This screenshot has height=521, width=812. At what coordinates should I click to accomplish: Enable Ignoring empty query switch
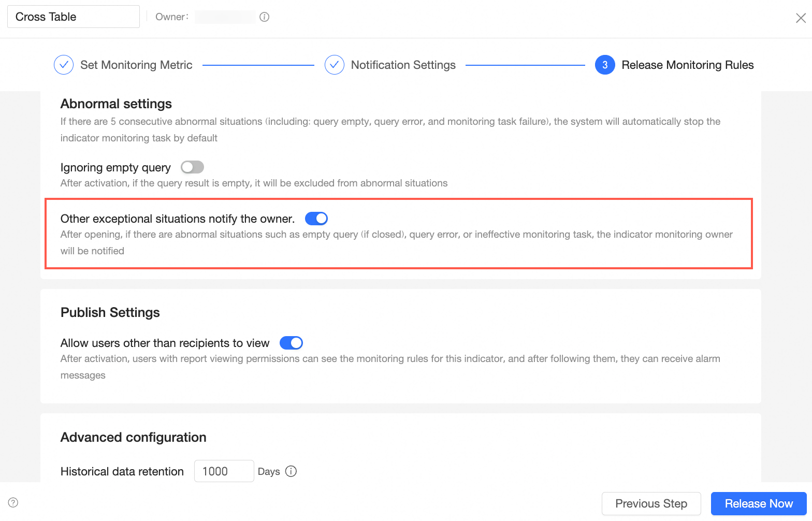192,167
